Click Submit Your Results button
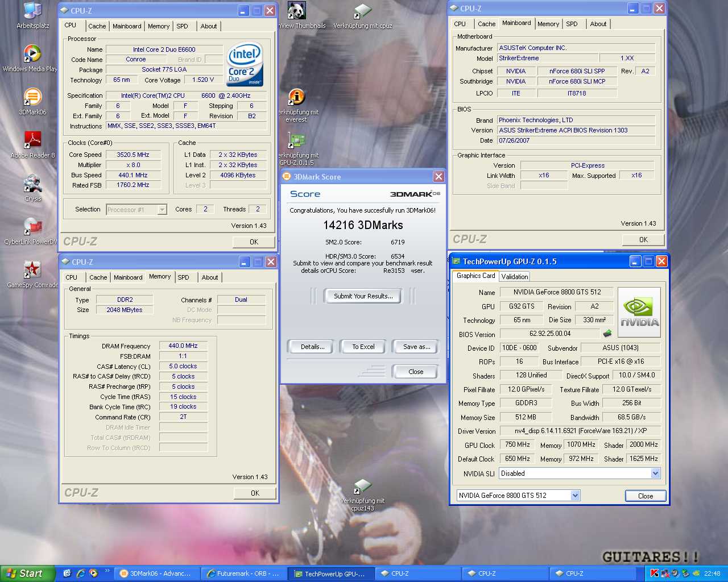The image size is (728, 582). click(x=363, y=296)
